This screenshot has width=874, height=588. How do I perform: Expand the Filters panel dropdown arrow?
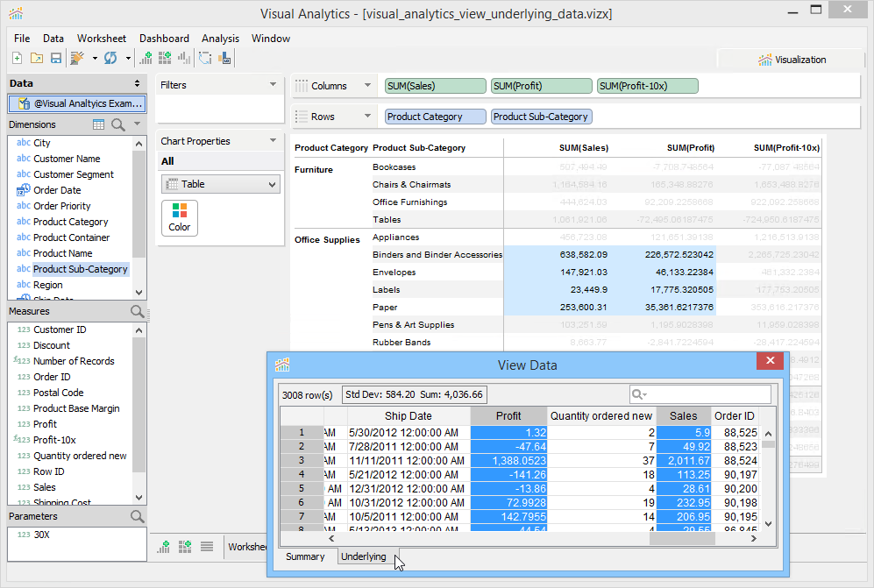[273, 85]
